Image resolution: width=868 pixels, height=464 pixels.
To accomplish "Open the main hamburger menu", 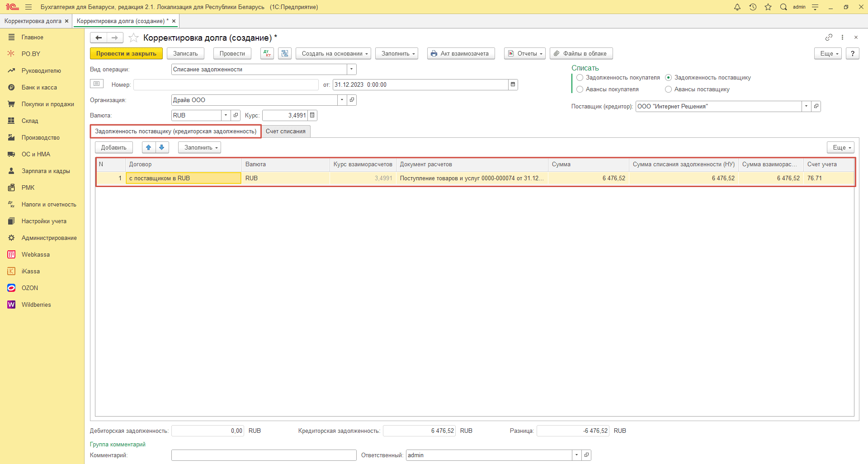I will (28, 7).
